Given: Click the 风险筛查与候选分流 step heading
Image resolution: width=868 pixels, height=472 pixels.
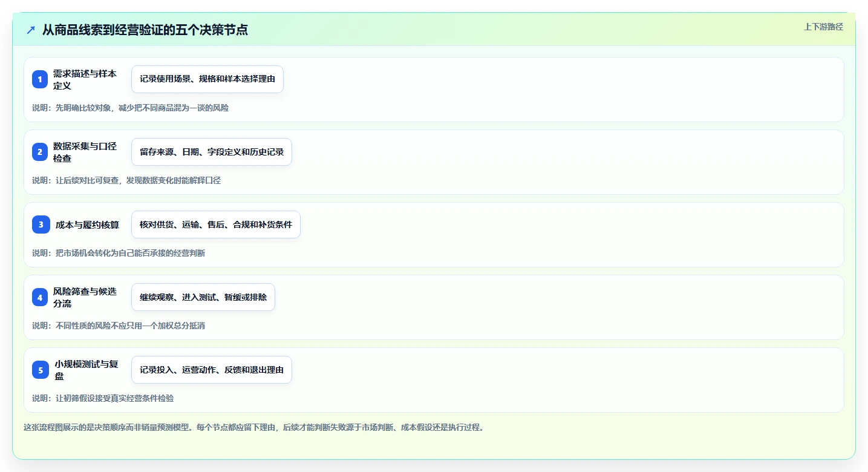Looking at the screenshot, I should coord(85,297).
